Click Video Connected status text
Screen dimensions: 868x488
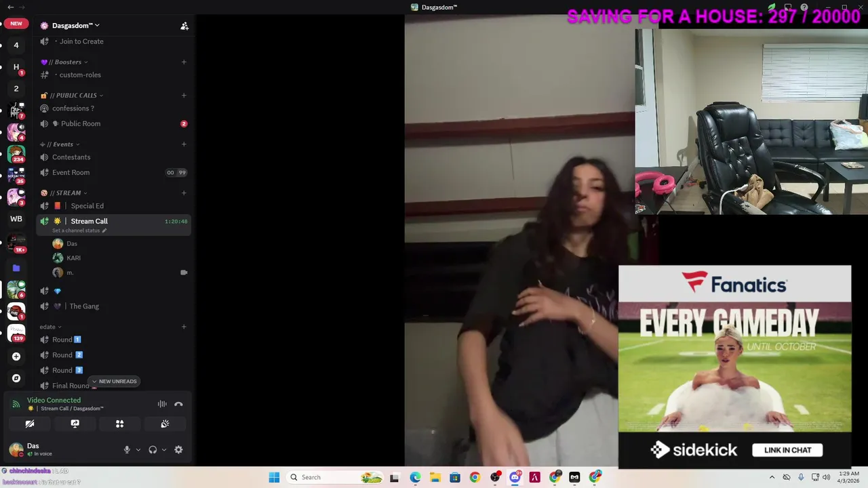coord(54,401)
